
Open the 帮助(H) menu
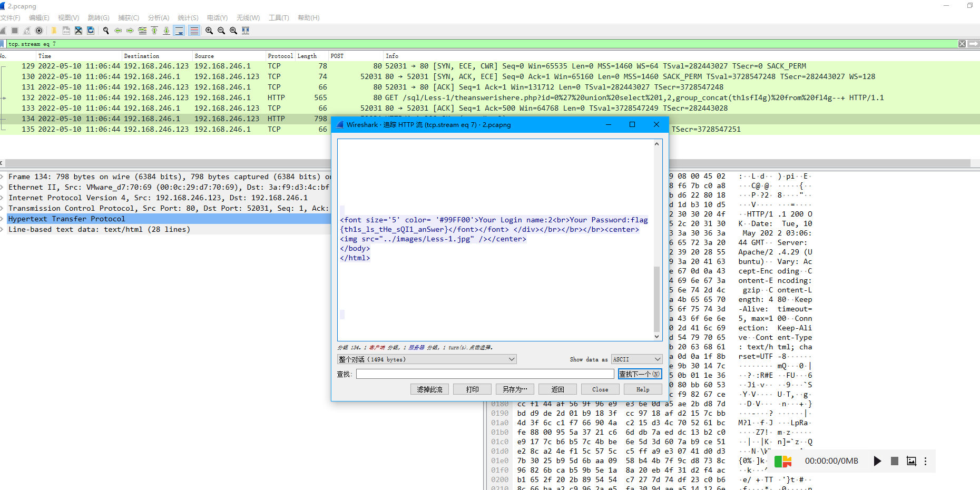(x=309, y=18)
